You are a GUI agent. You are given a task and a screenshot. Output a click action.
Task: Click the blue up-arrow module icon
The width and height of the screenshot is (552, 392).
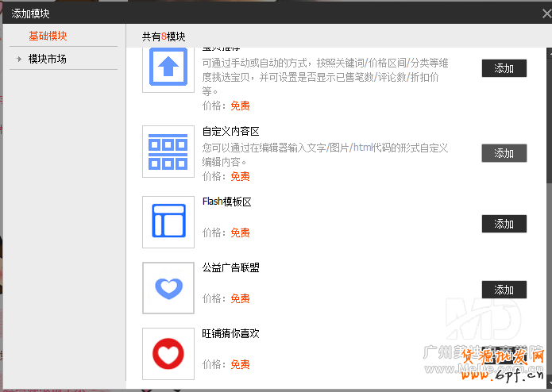pos(168,69)
